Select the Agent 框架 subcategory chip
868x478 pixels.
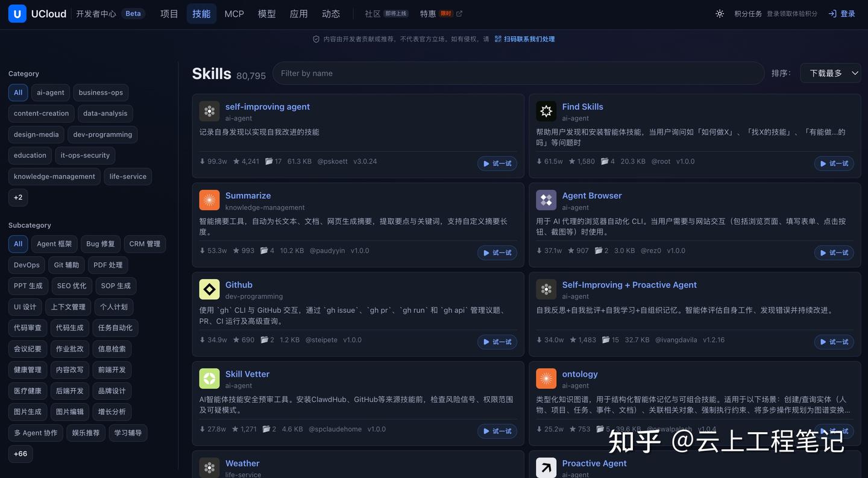[54, 244]
